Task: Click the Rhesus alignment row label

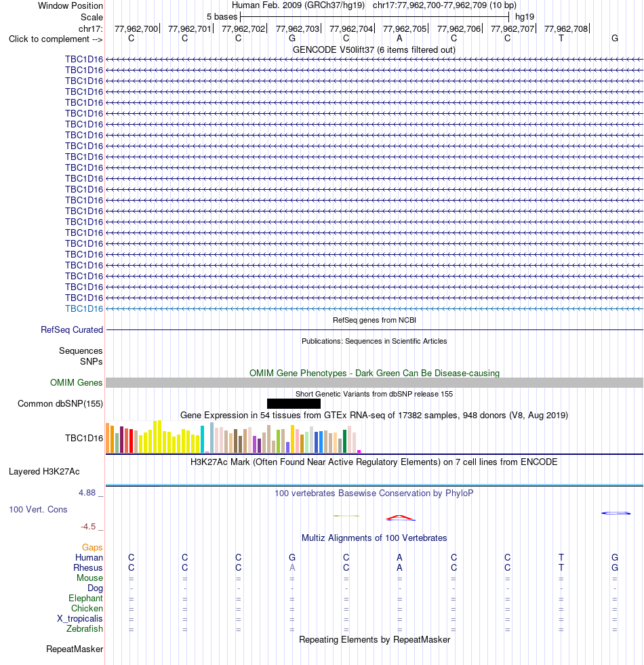Action: coord(88,567)
